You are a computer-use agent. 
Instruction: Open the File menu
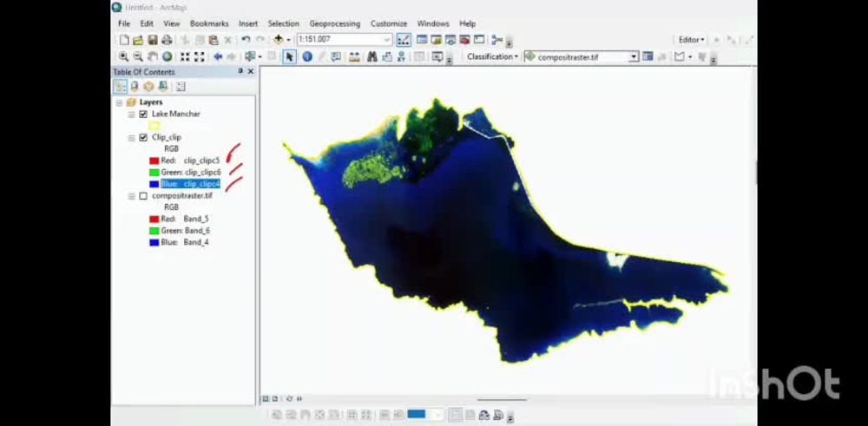click(x=124, y=23)
